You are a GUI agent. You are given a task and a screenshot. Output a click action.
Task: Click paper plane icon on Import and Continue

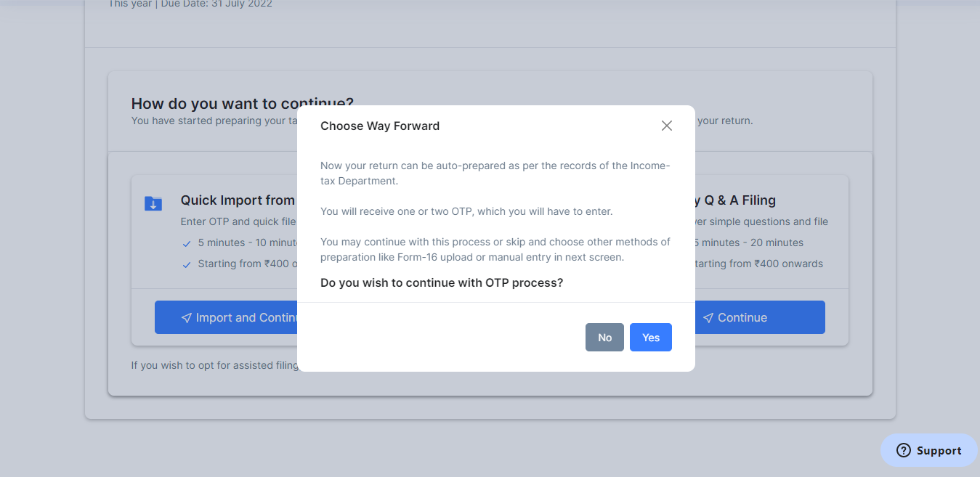click(187, 318)
